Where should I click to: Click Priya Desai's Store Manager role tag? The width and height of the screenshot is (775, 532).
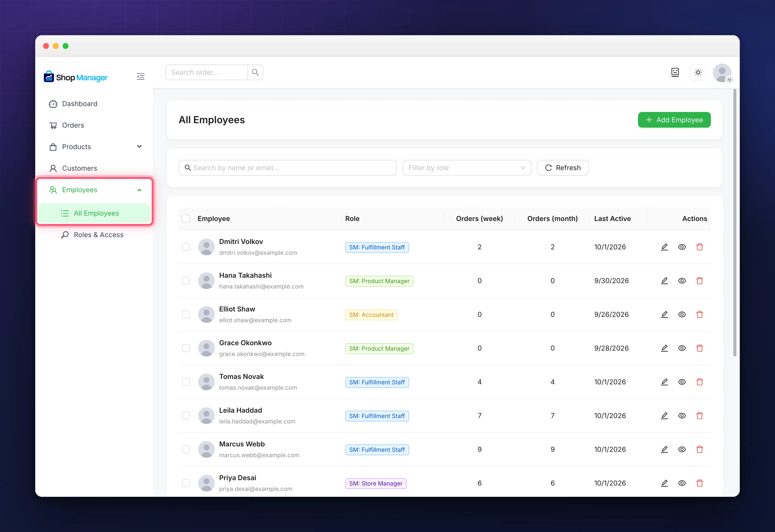click(376, 483)
